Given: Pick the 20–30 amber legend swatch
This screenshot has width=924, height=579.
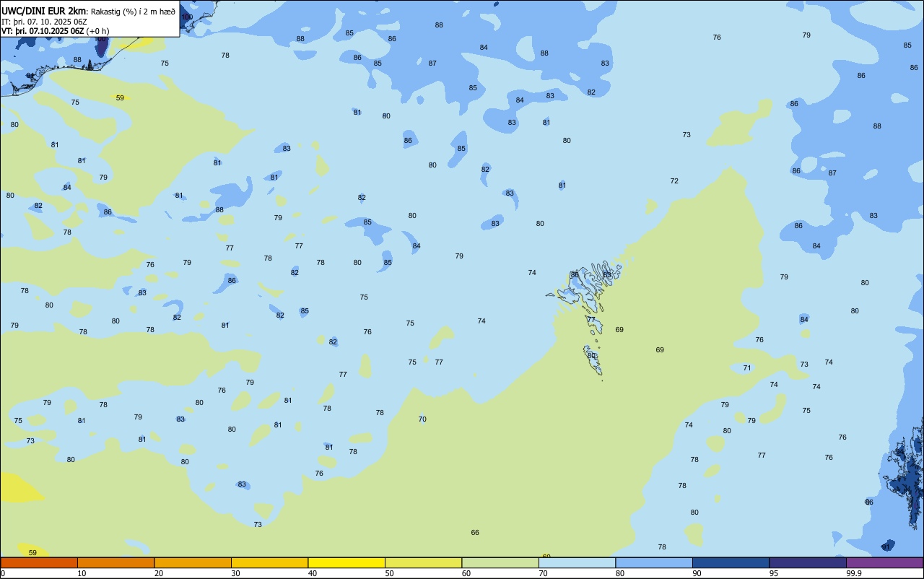Looking at the screenshot, I should tap(193, 562).
